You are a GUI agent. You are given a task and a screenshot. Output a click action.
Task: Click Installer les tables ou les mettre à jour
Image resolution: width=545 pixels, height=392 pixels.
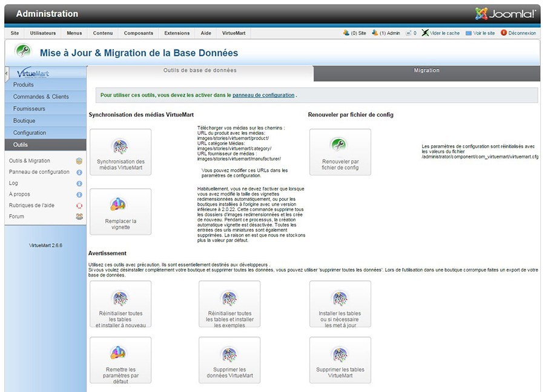tap(340, 304)
